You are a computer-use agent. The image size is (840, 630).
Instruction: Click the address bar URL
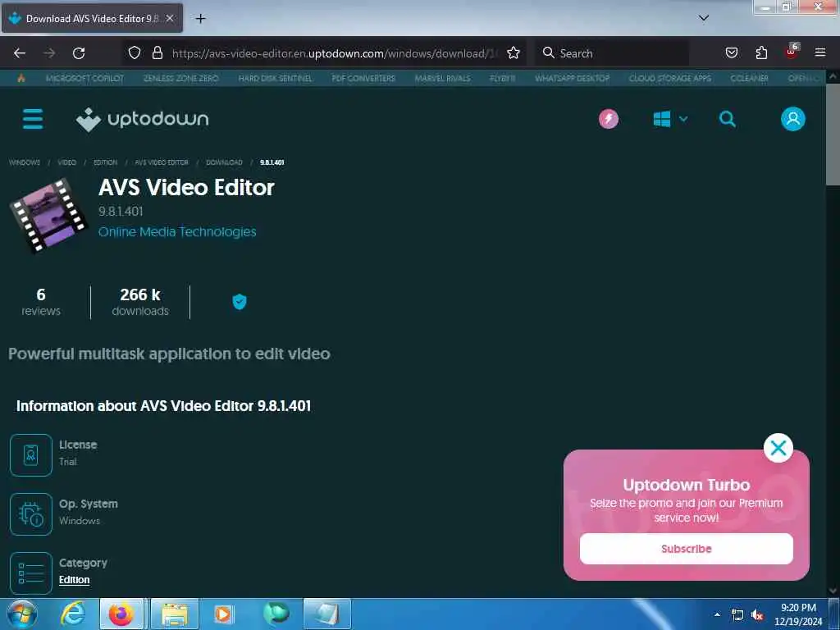(x=335, y=53)
